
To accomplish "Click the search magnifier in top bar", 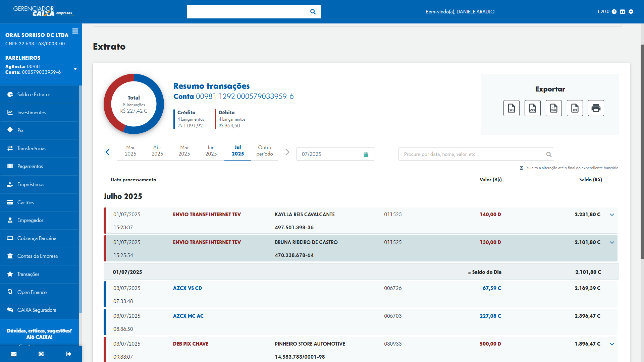I will coord(313,12).
